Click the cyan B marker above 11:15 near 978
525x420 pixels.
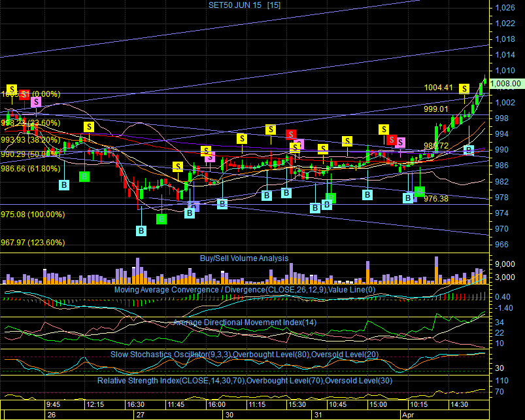(267, 196)
